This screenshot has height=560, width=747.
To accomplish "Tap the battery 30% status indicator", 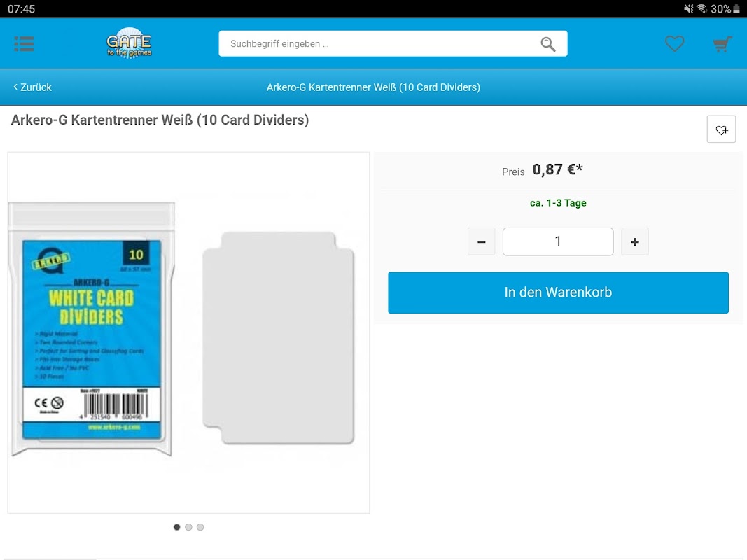I will pos(725,8).
